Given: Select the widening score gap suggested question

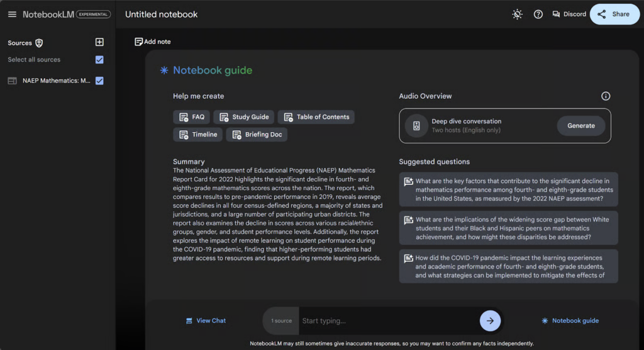Looking at the screenshot, I should point(508,229).
